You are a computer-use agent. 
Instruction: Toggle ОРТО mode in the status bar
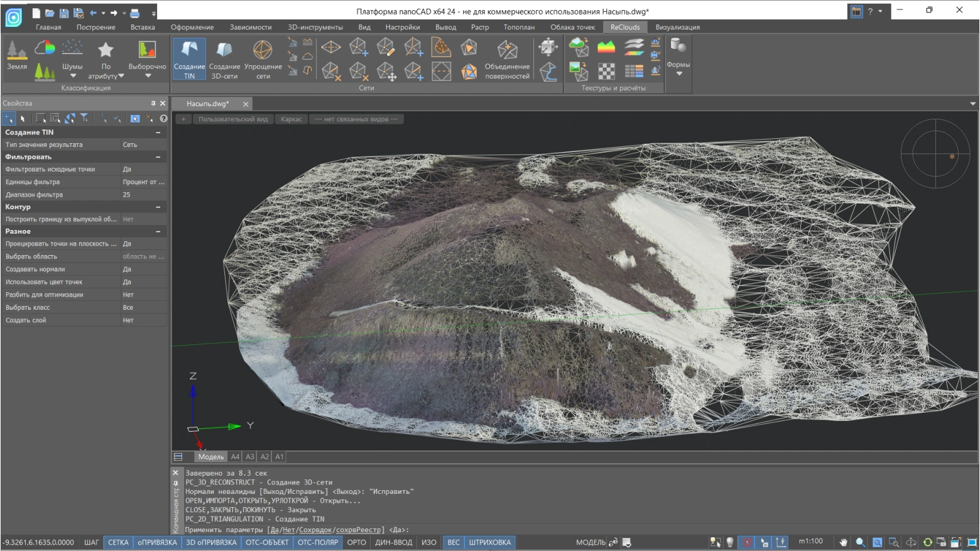(356, 542)
